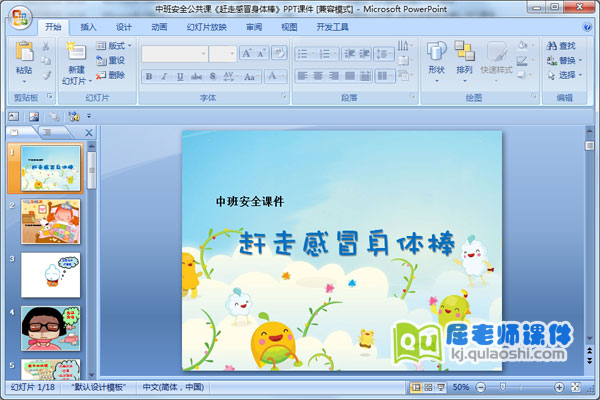Click the Grow Font icon

click(x=246, y=53)
